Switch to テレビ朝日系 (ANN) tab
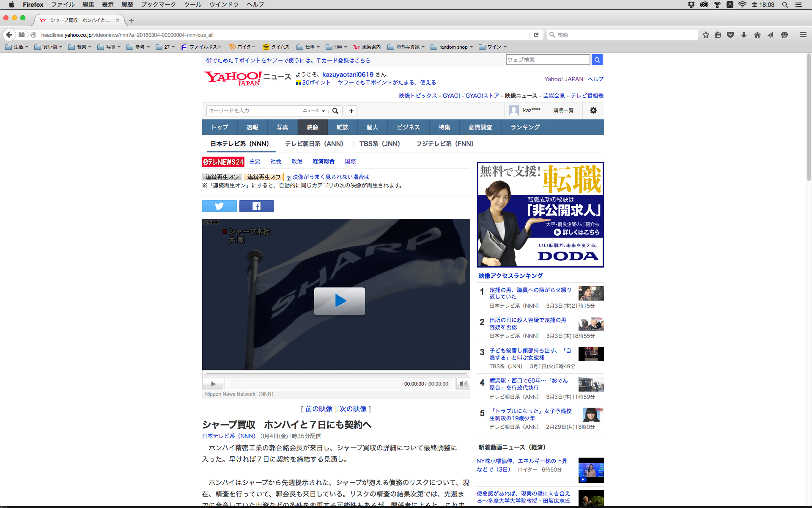Image resolution: width=812 pixels, height=508 pixels. [x=314, y=144]
